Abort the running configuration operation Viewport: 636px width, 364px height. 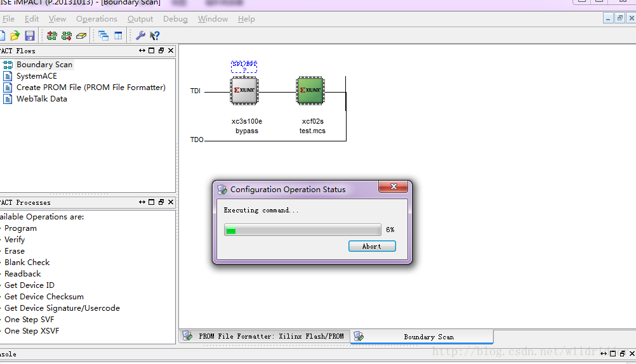pyautogui.click(x=372, y=246)
